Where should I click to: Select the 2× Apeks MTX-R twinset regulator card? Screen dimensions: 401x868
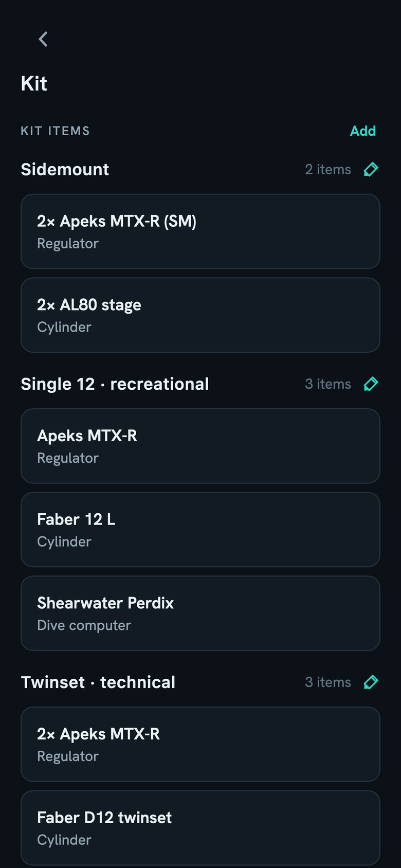click(x=200, y=744)
